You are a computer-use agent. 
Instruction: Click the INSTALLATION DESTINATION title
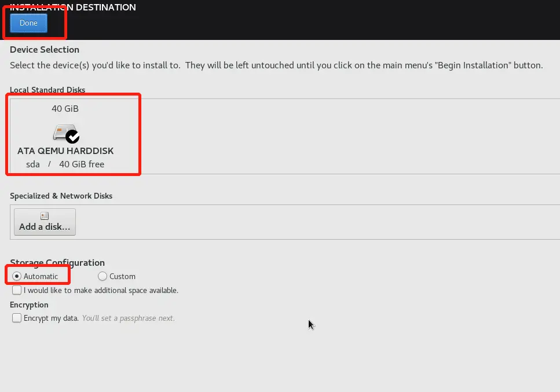[73, 7]
